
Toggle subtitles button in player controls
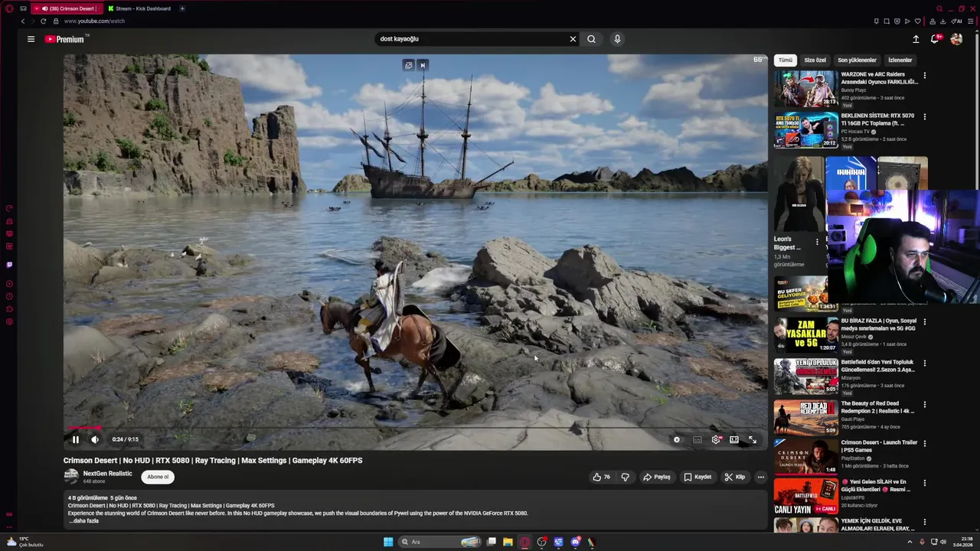697,439
